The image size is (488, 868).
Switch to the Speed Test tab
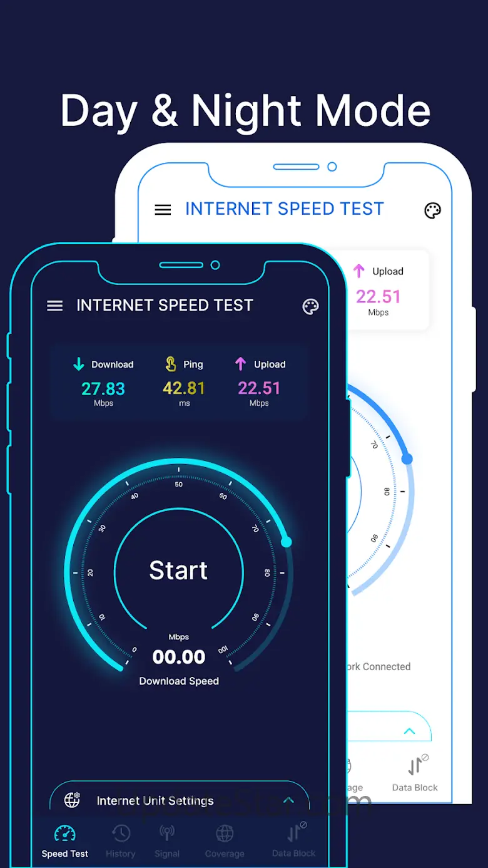coord(65,841)
